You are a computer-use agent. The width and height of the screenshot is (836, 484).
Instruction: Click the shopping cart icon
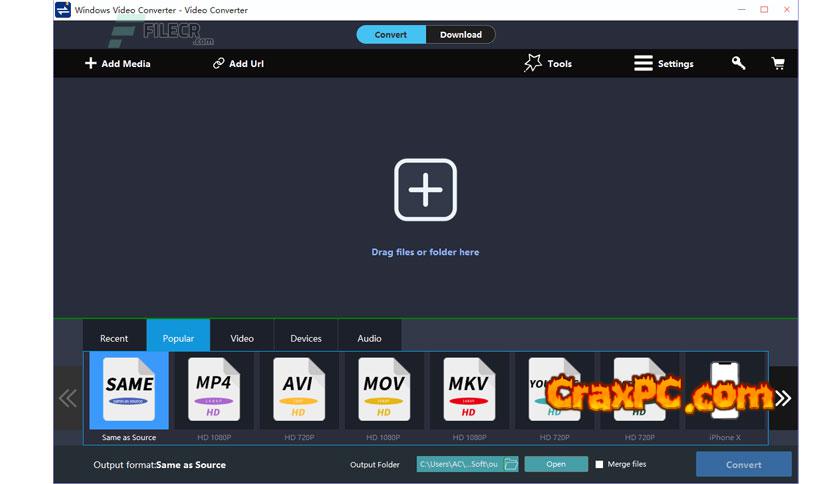point(777,63)
